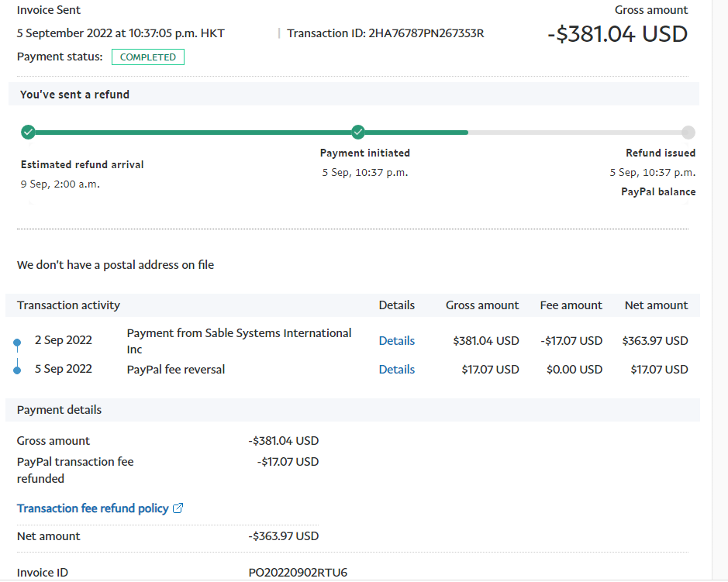Click the external-link icon beside refund policy
This screenshot has width=728, height=582.
(x=178, y=509)
